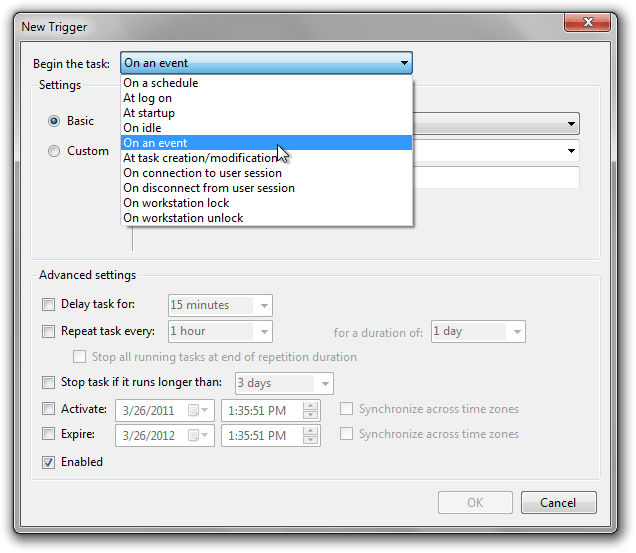636x553 pixels.
Task: Choose At startup option
Action: coord(266,113)
